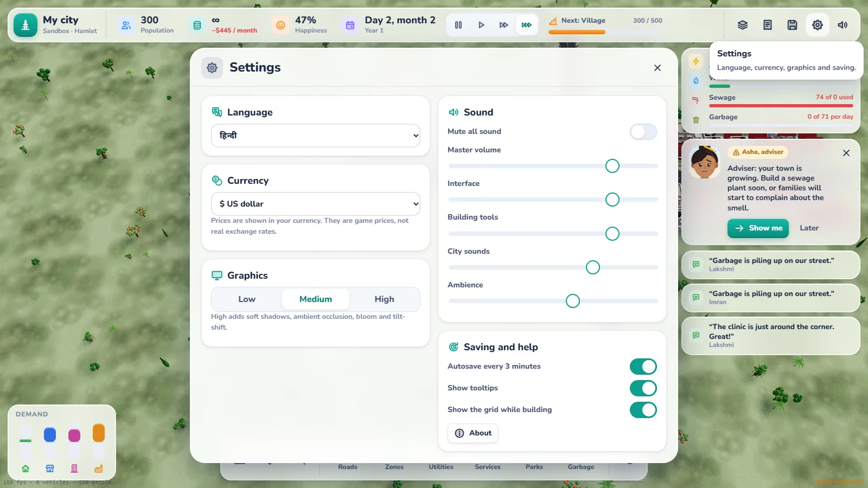
Task: Click the city monument logo icon
Action: (25, 25)
